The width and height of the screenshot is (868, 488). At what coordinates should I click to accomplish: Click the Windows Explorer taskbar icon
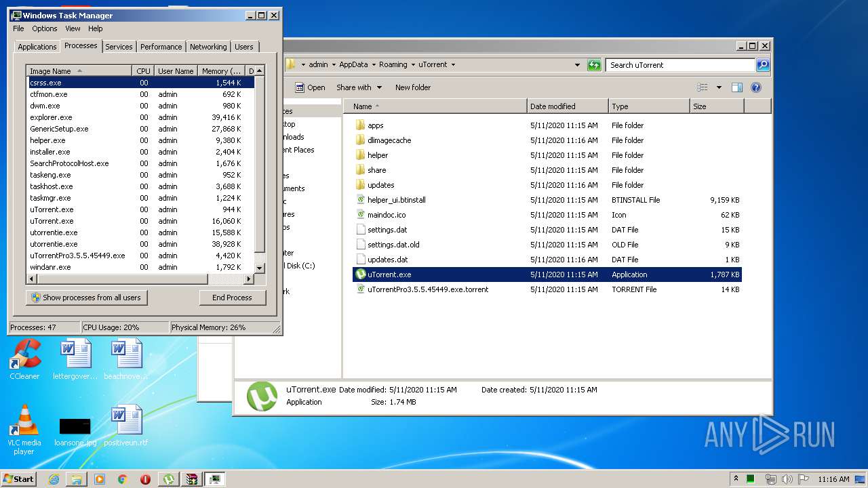[x=77, y=479]
